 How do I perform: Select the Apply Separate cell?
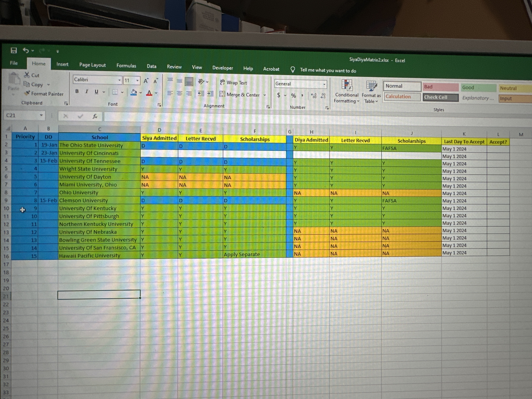tap(255, 254)
